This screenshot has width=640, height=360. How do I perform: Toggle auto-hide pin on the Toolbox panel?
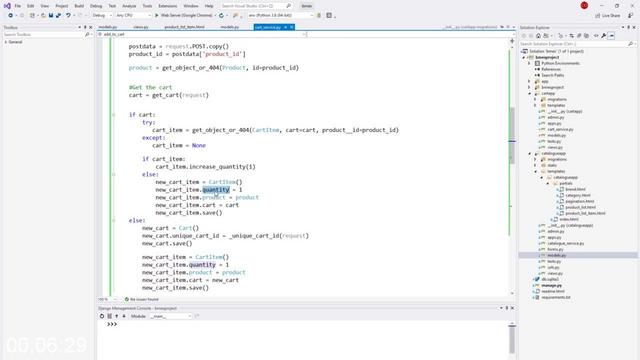[x=85, y=27]
